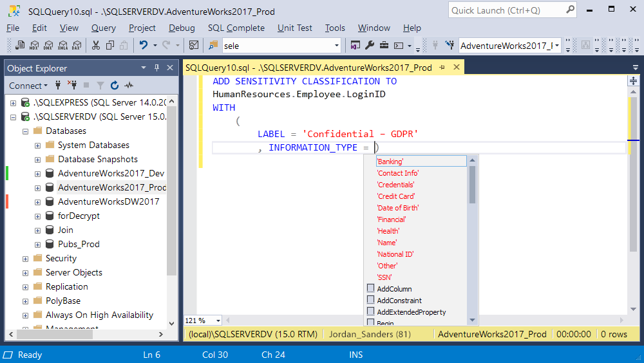Select the AdventureWorksDW2017 database
This screenshot has width=644, height=363.
(x=108, y=201)
